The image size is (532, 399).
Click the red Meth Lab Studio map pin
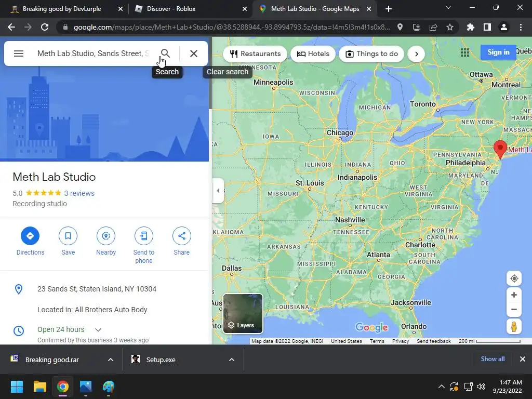(500, 149)
